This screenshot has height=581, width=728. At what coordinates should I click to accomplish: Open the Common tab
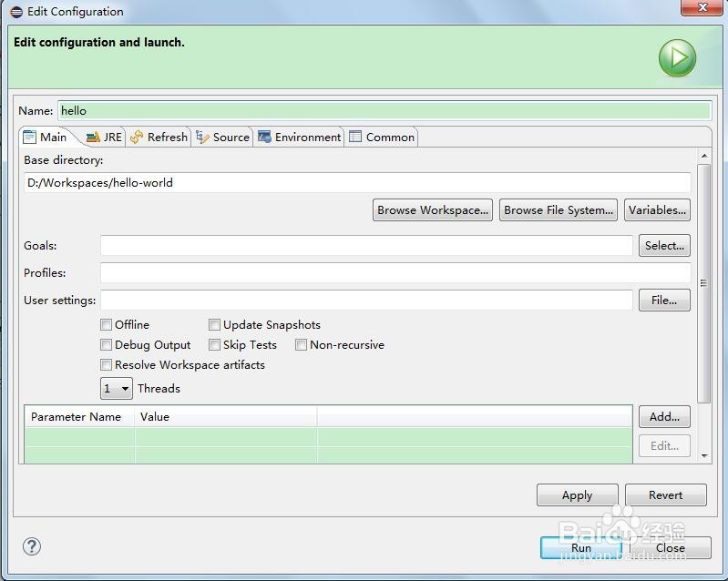pyautogui.click(x=382, y=137)
